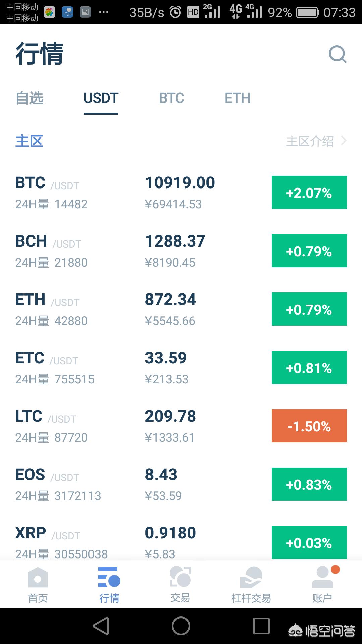
Task: Tap the Android home circle button
Action: [181, 626]
